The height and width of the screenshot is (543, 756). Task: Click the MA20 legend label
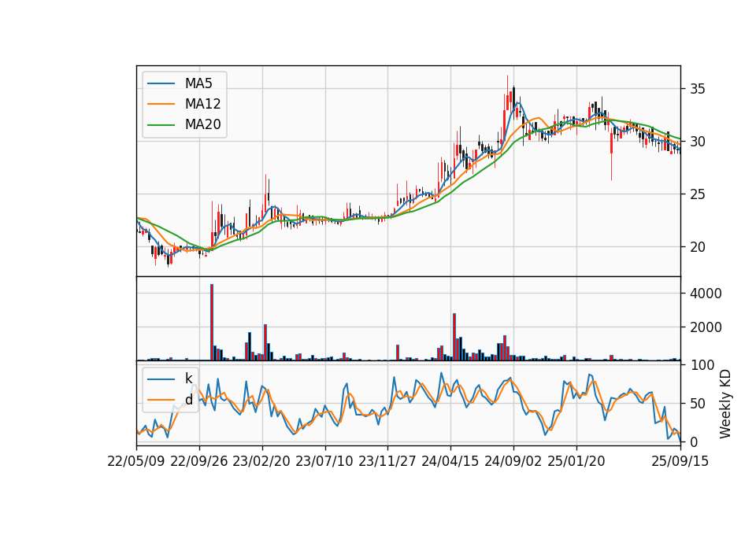202,124
